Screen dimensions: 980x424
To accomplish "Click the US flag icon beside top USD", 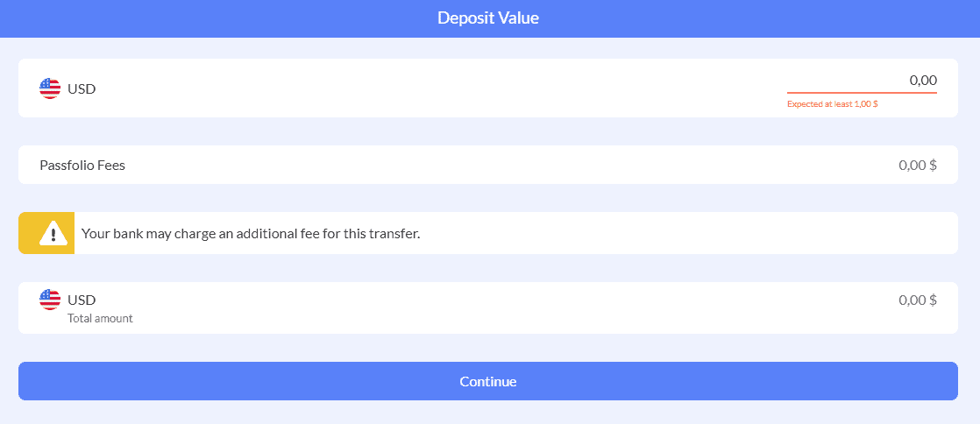I will click(x=50, y=88).
